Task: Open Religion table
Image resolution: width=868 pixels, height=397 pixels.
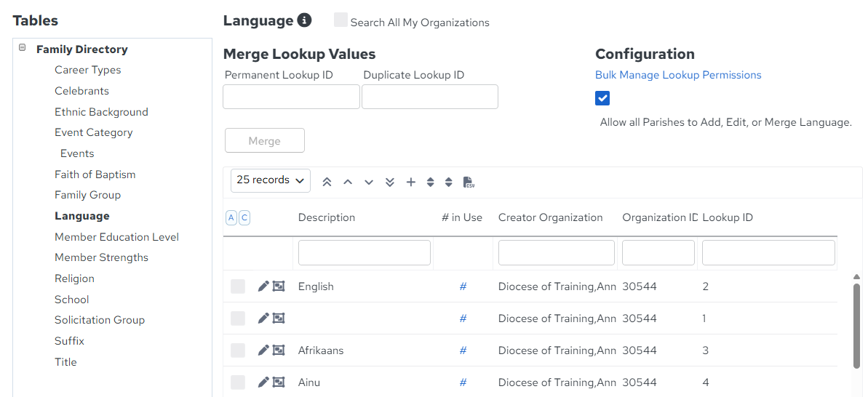Action: [x=74, y=278]
